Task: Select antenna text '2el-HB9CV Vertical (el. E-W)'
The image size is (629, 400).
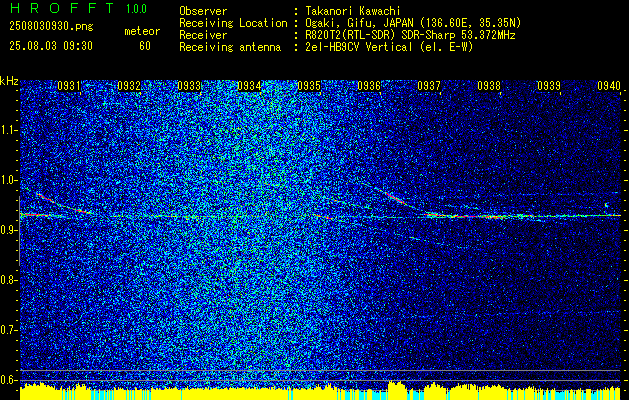Action: (388, 47)
